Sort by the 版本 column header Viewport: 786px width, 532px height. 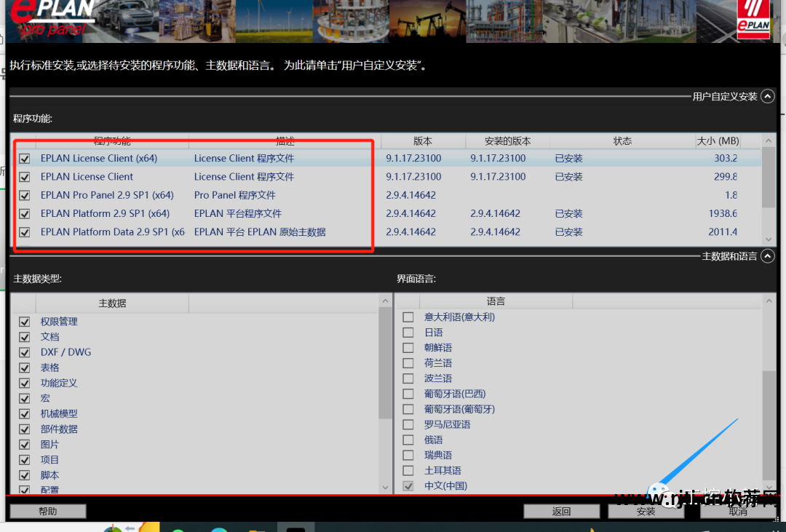pos(423,141)
